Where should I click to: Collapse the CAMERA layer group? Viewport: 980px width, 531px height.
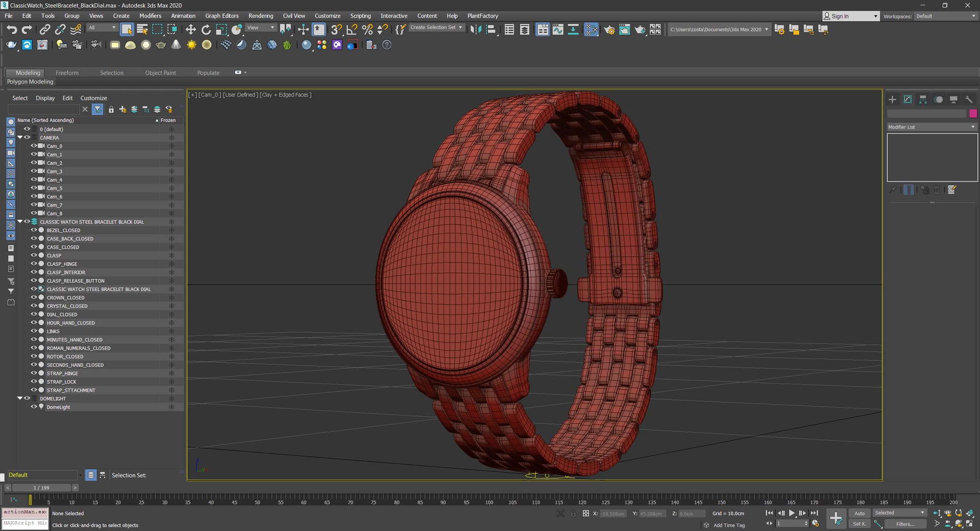[20, 138]
